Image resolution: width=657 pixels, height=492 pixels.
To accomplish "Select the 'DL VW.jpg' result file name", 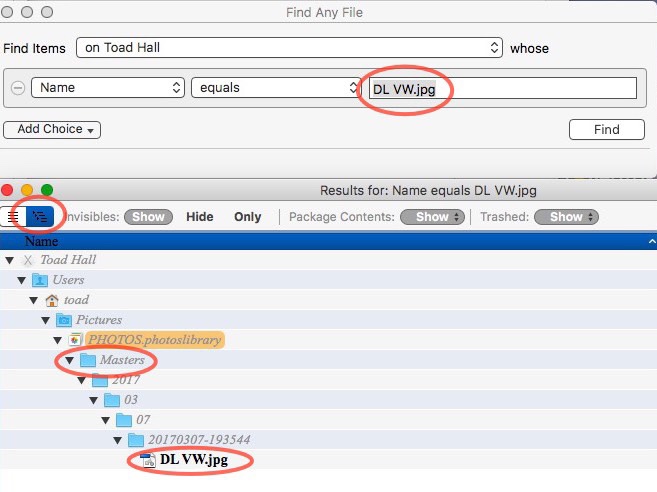I will (x=194, y=460).
